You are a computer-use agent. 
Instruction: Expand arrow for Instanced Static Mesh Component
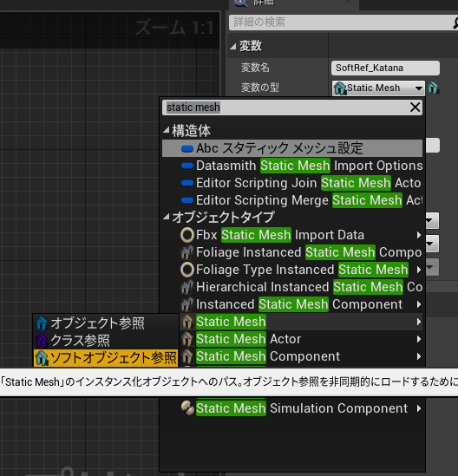click(x=419, y=304)
